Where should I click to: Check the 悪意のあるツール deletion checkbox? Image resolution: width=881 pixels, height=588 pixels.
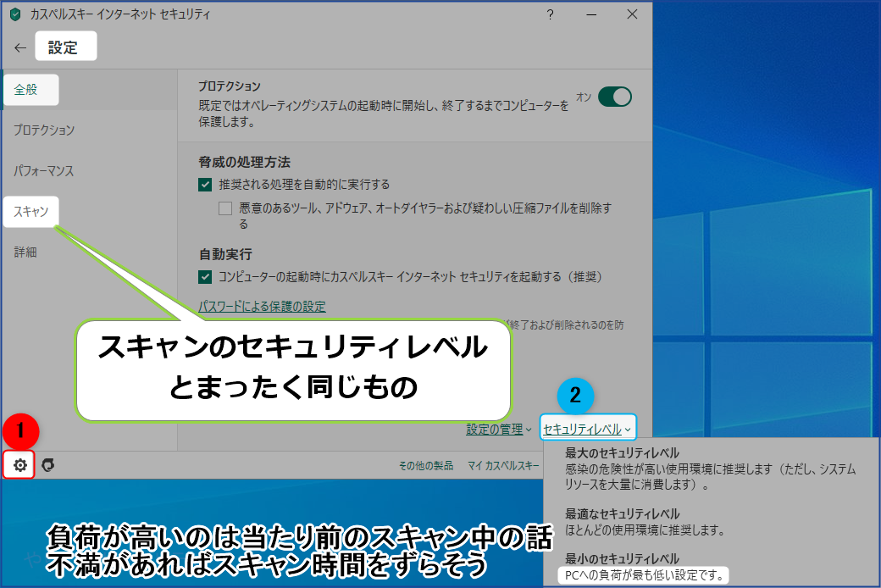pyautogui.click(x=225, y=208)
